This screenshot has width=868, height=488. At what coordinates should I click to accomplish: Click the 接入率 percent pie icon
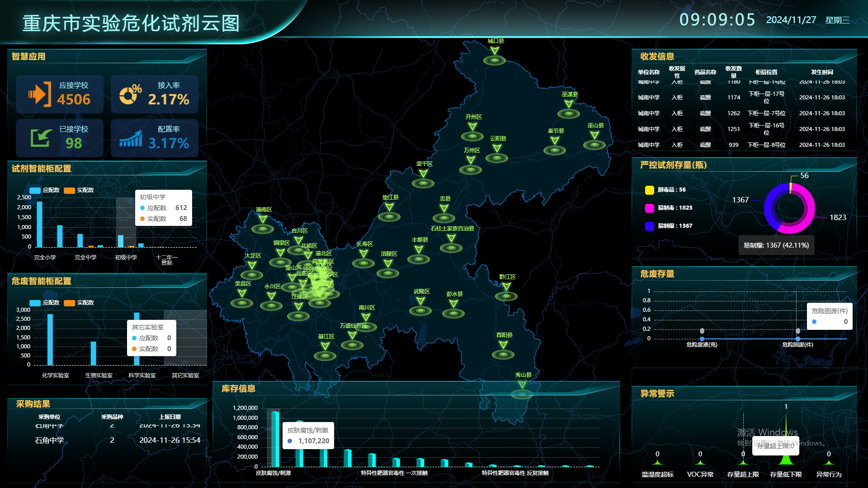130,94
